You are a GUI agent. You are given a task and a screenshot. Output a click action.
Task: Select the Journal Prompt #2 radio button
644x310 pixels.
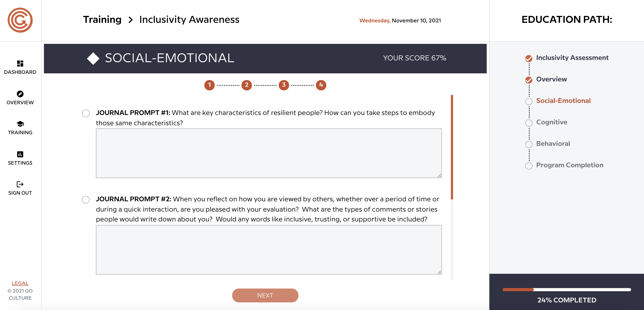(x=86, y=200)
